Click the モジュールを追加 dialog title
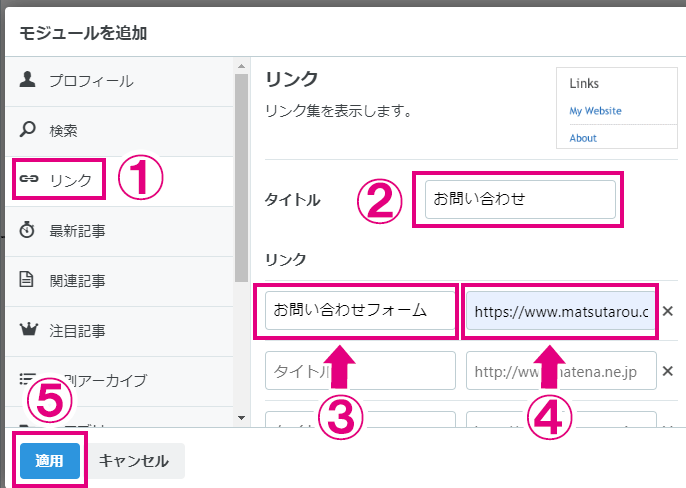686x488 pixels. click(83, 33)
